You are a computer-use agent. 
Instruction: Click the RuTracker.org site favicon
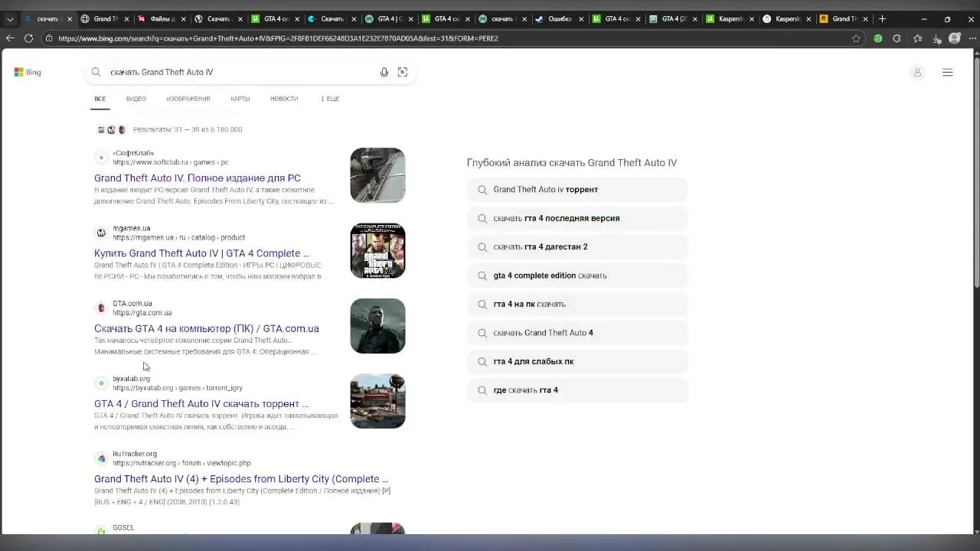pyautogui.click(x=101, y=458)
